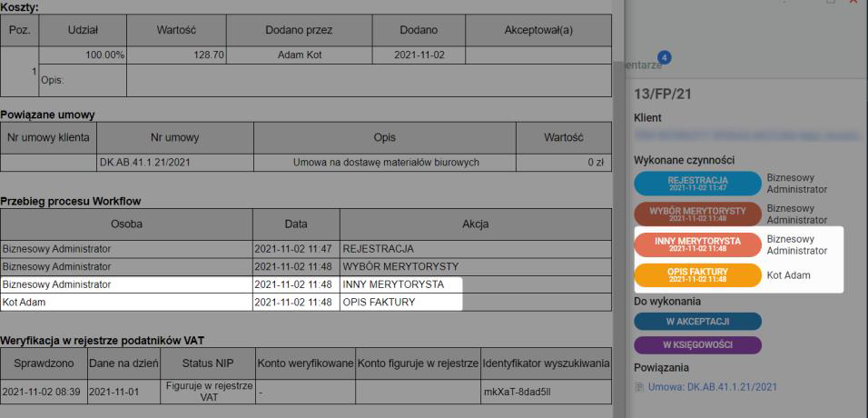Image resolution: width=868 pixels, height=418 pixels.
Task: Click the INNY MERYTORYSTA activity badge
Action: click(x=697, y=244)
